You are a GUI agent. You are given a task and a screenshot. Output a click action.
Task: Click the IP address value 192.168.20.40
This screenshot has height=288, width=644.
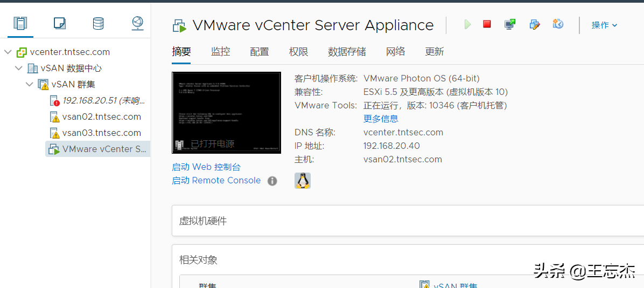click(392, 146)
